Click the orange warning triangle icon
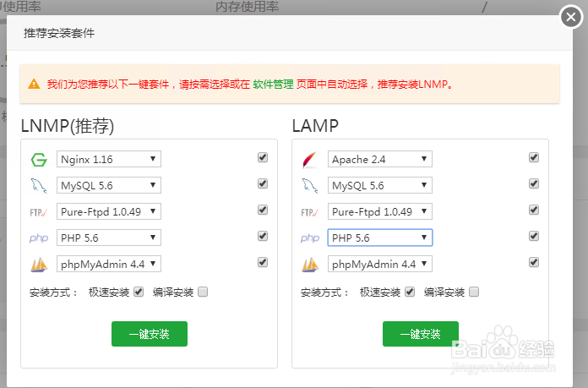The image size is (588, 388). [x=34, y=84]
